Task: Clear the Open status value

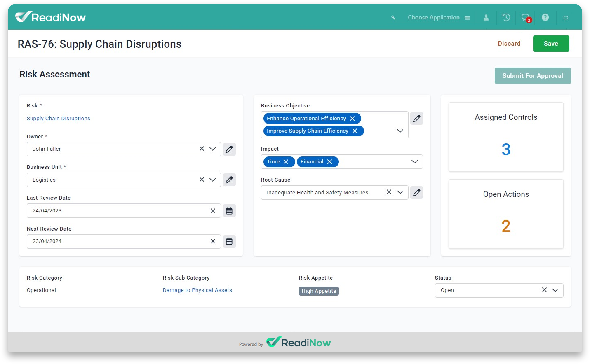Action: tap(544, 290)
